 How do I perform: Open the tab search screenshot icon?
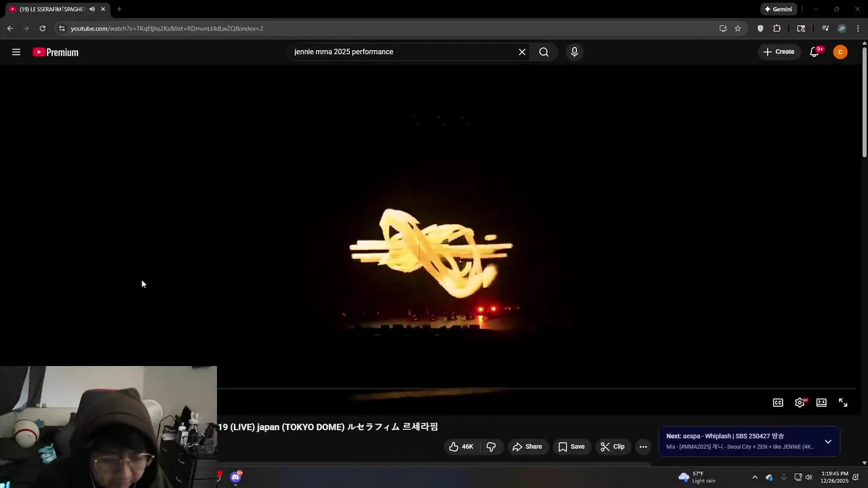pos(801,28)
